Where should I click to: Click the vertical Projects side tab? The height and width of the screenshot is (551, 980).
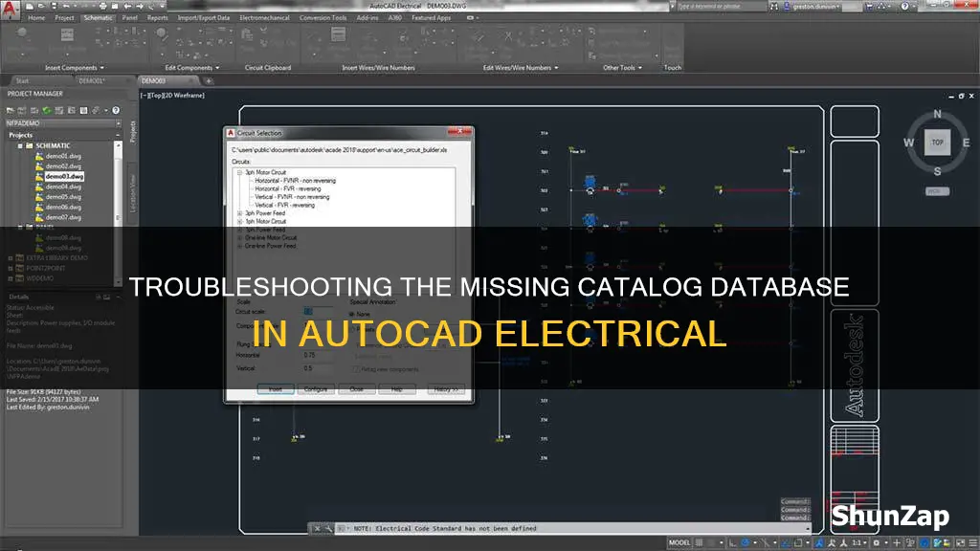[132, 132]
